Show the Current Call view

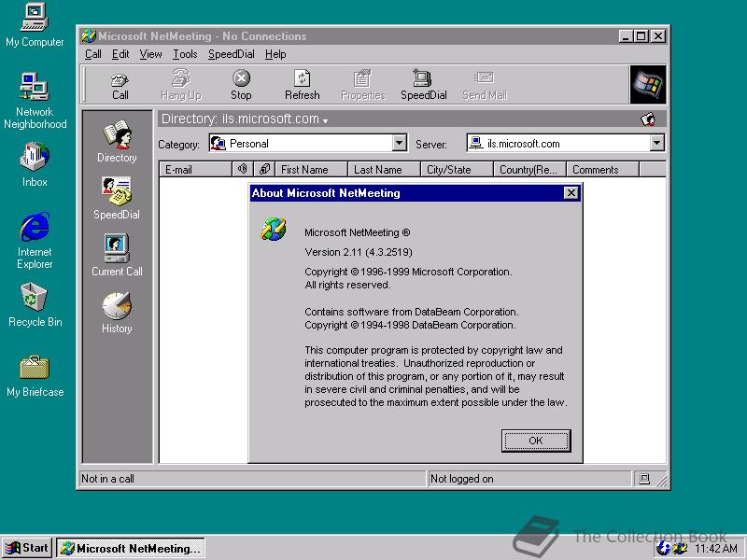[117, 255]
